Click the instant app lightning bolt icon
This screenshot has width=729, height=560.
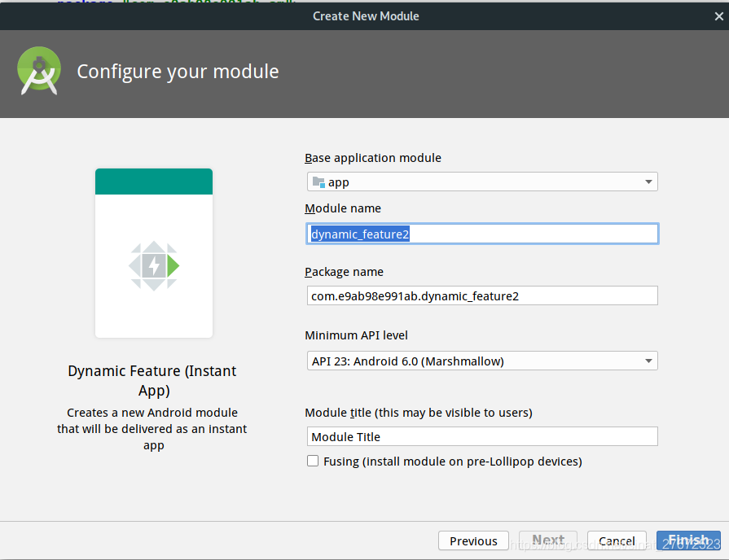coord(154,266)
